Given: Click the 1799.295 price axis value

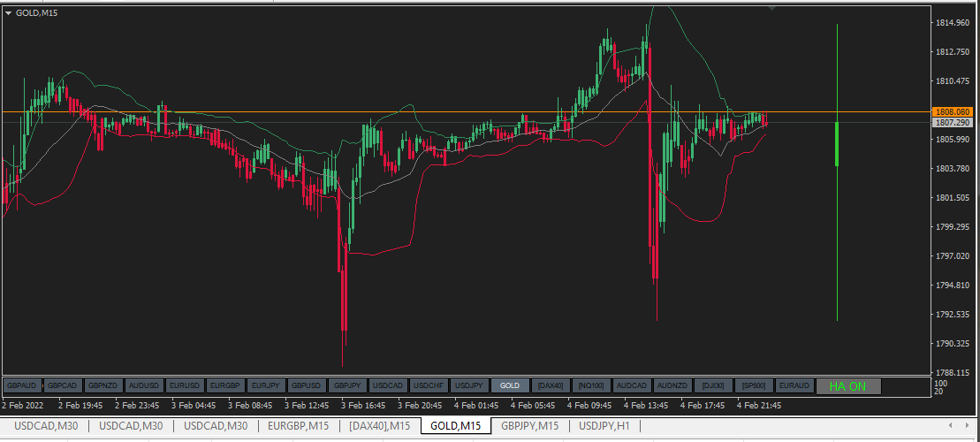Looking at the screenshot, I should (952, 227).
